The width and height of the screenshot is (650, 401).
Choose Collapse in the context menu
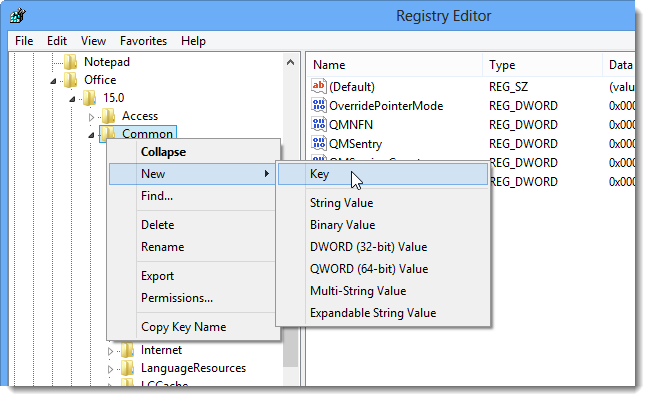(194, 152)
